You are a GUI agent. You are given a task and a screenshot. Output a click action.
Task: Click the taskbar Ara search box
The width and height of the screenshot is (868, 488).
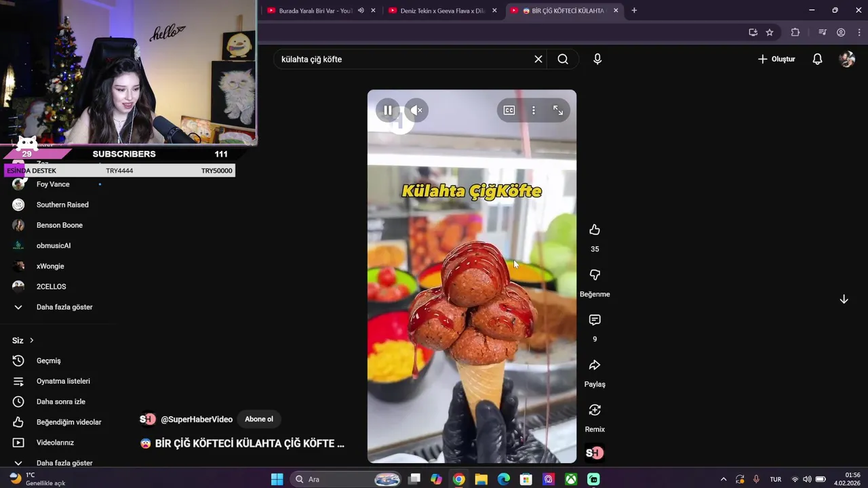coord(347,479)
